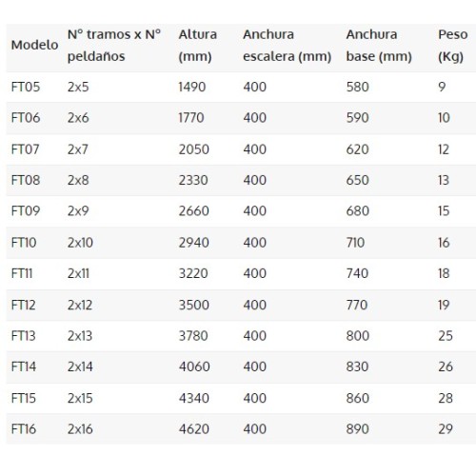Click the Modelo column header
Screen dimensions: 476x476
[x=34, y=45]
